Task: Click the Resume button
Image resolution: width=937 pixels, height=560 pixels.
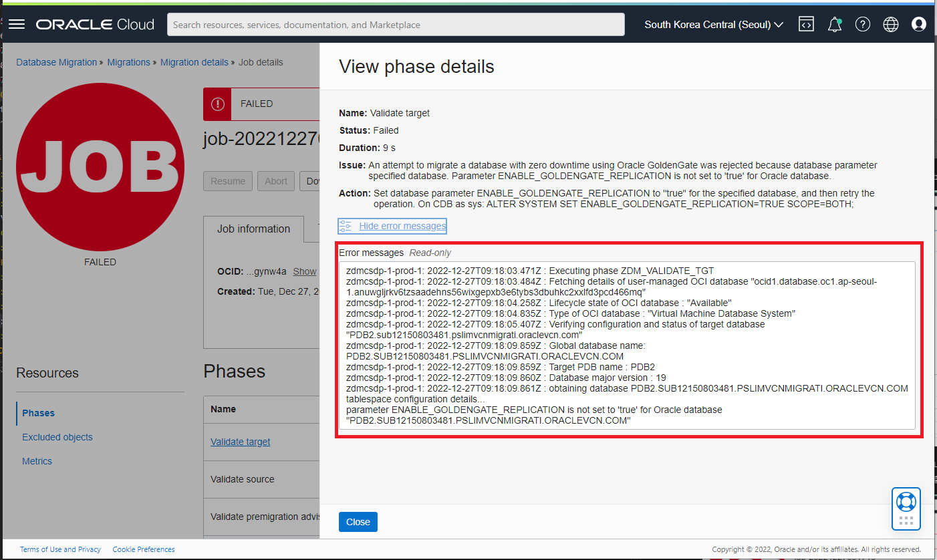Action: point(228,181)
